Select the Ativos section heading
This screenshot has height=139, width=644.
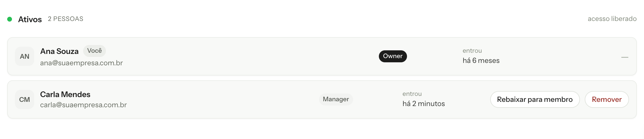click(x=30, y=19)
